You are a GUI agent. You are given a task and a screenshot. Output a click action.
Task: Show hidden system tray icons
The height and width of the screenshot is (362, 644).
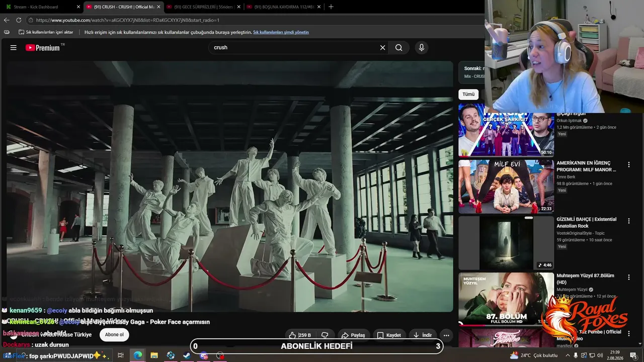[x=568, y=355]
